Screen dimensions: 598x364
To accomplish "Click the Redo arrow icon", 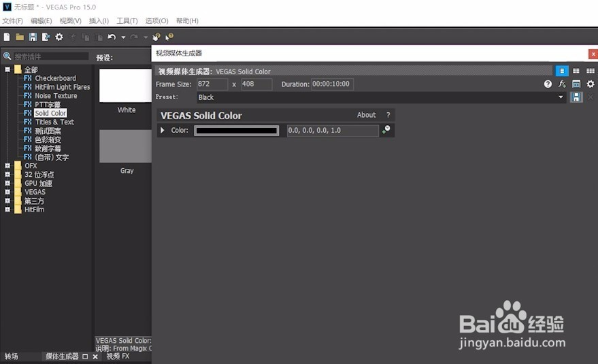I will [134, 37].
